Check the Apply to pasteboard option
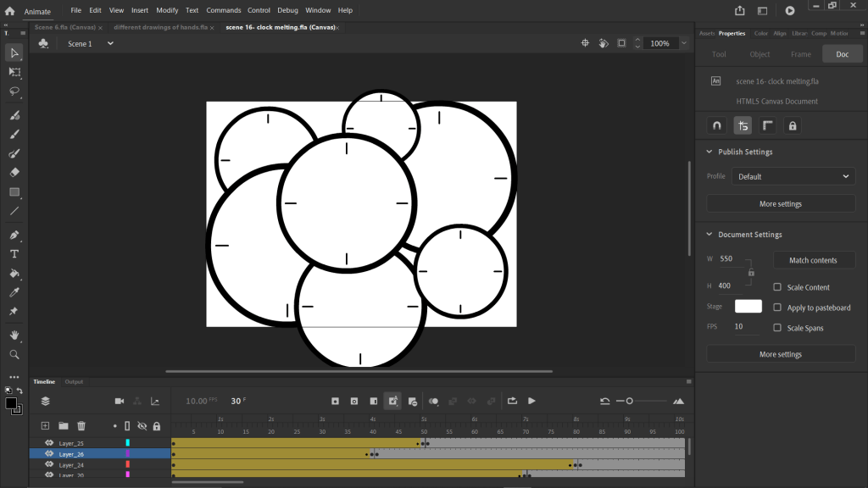The image size is (868, 488). [777, 308]
